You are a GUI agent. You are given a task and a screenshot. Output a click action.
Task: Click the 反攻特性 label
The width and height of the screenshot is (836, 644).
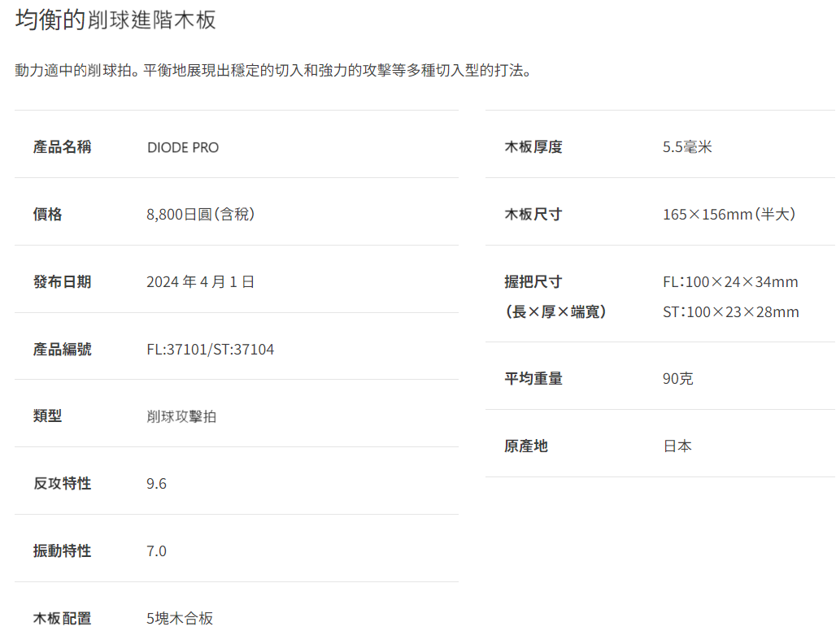point(62,484)
